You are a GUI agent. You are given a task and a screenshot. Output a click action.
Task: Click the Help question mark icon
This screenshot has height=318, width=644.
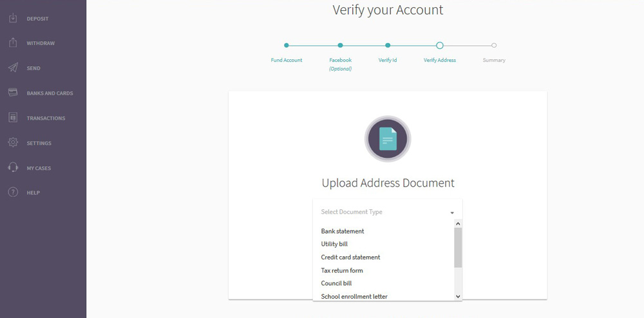(13, 192)
